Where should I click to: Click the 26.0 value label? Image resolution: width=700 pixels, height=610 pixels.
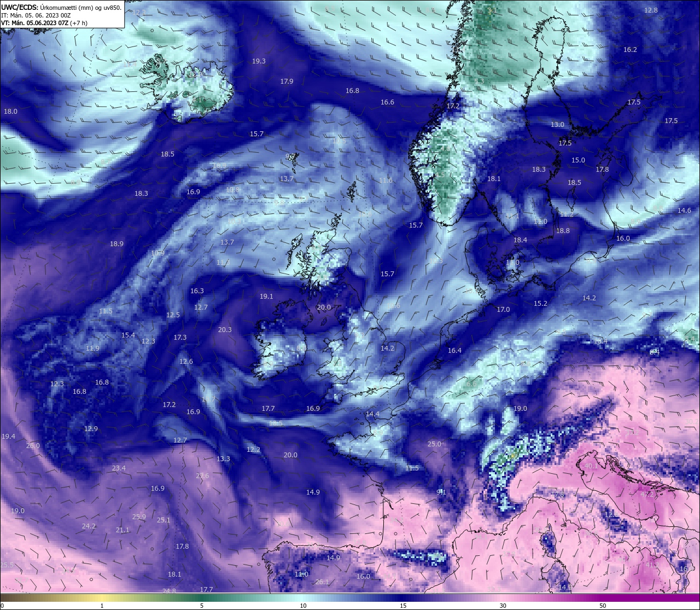[x=33, y=446]
